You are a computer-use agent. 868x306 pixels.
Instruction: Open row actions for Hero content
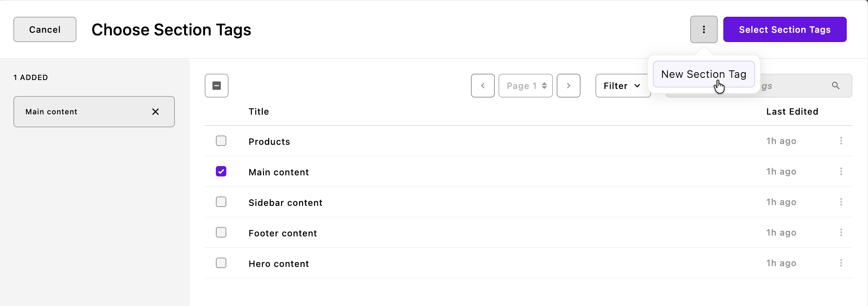[841, 263]
